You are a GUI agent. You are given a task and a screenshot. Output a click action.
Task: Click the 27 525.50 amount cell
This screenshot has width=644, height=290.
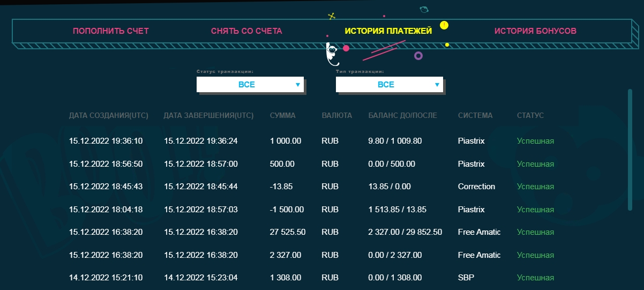pos(288,232)
